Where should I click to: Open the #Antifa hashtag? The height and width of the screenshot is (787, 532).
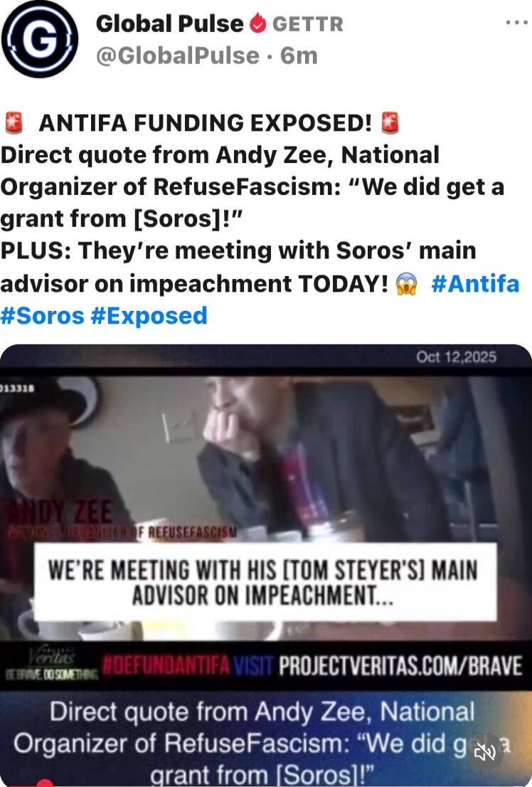(475, 284)
